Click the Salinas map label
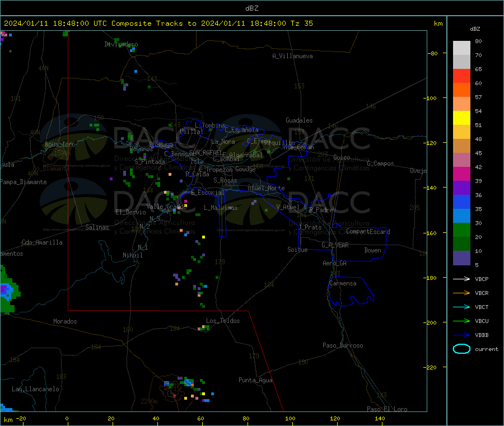Viewport: 504px width, 426px height. click(97, 227)
